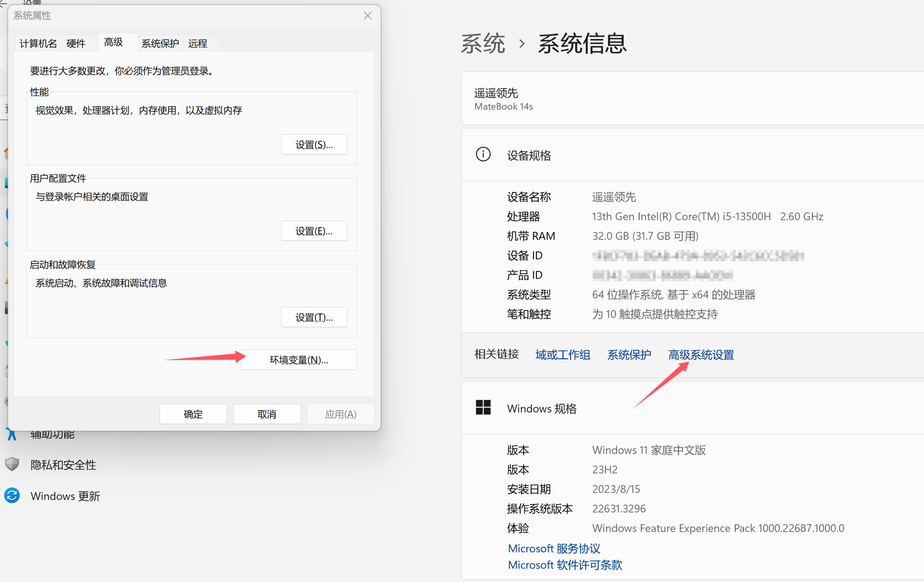
Task: Confirm with the 确定 button
Action: [x=193, y=414]
